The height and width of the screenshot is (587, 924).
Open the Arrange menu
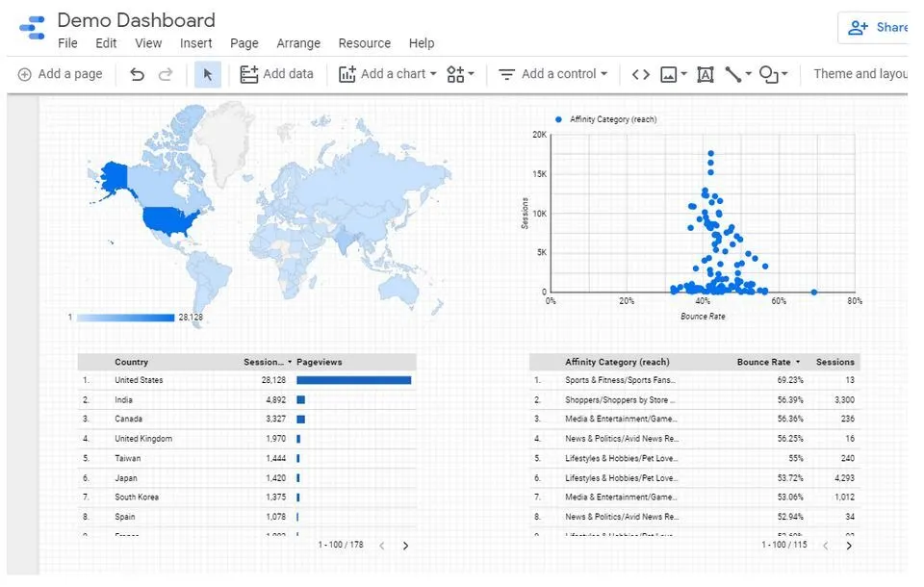298,43
